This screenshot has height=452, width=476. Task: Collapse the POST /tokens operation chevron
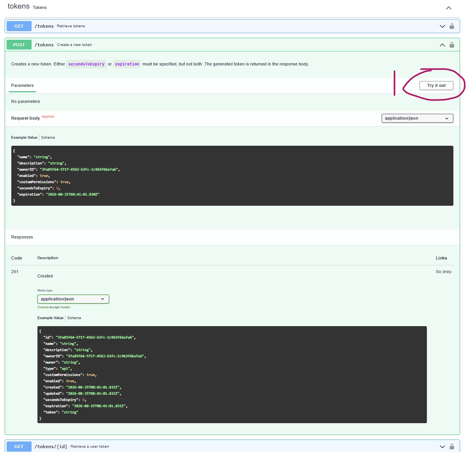442,45
